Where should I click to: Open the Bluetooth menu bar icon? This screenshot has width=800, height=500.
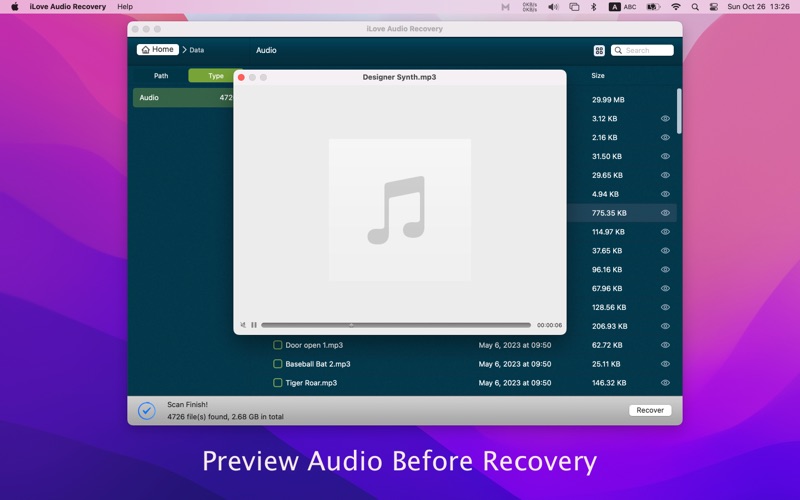593,7
